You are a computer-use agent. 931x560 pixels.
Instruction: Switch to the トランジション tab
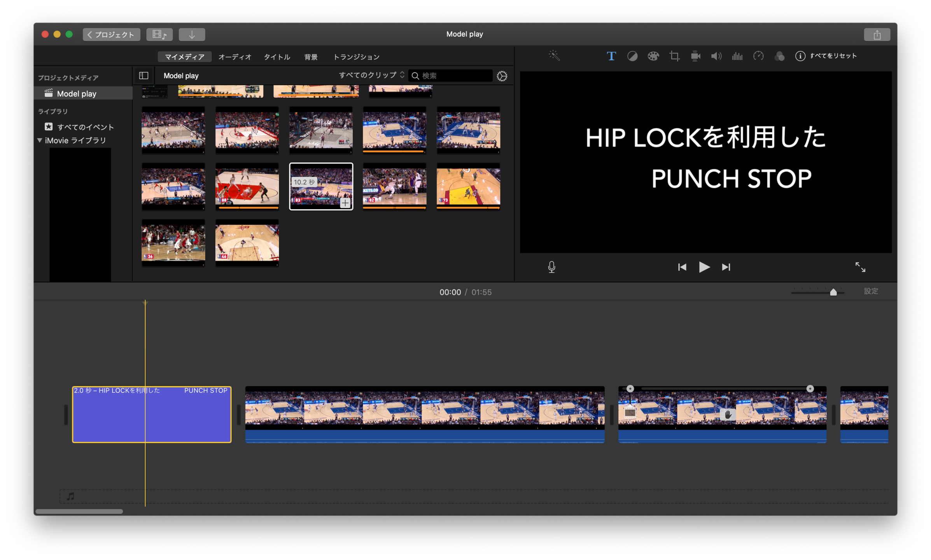356,57
